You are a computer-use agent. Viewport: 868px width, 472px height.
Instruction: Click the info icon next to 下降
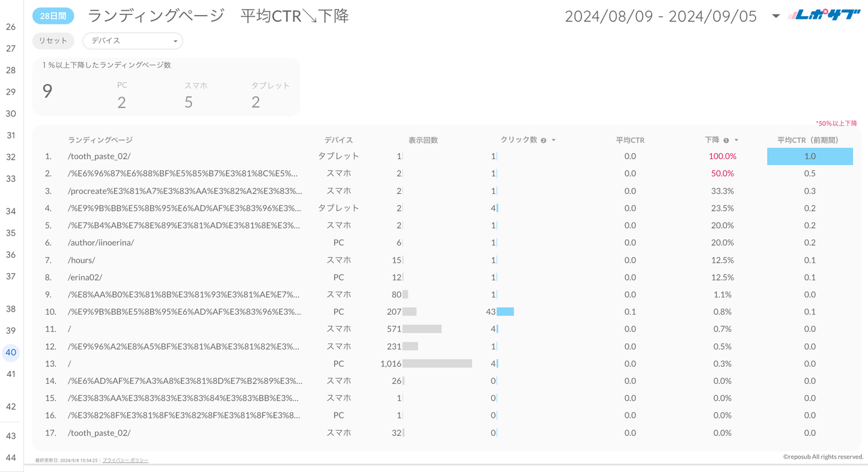tap(726, 141)
